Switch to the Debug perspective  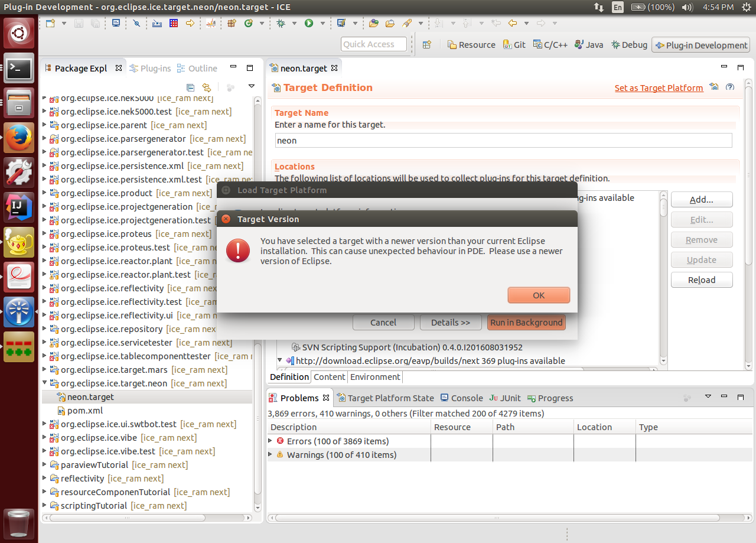pyautogui.click(x=629, y=45)
